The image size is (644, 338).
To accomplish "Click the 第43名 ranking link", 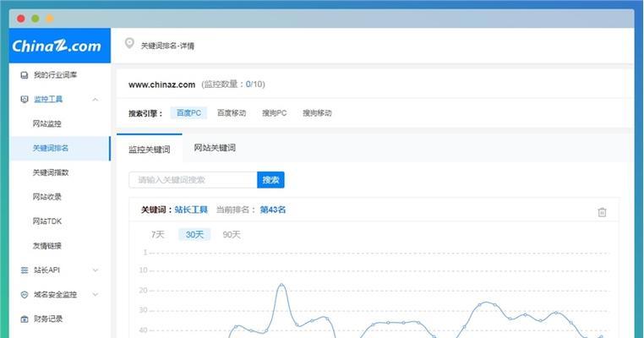I will pos(273,210).
